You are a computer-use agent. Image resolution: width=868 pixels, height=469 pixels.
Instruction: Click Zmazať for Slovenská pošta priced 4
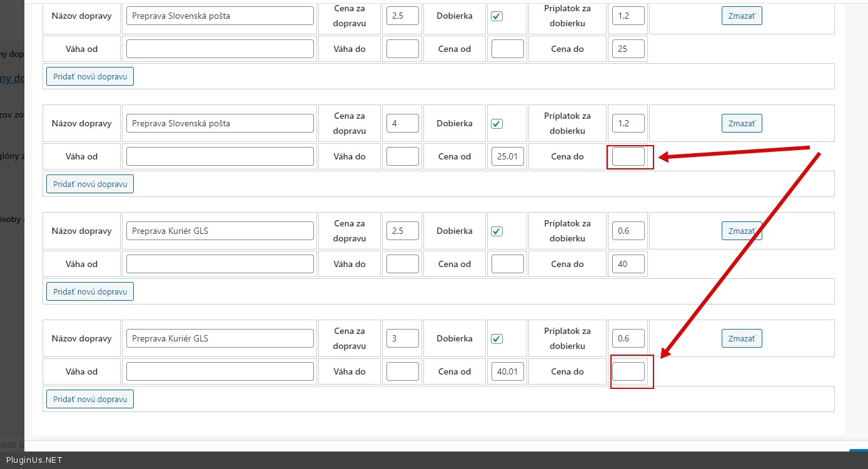(742, 124)
